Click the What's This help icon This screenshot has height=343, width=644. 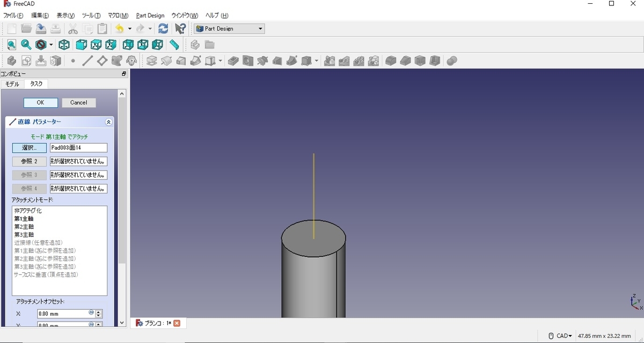[x=180, y=29]
